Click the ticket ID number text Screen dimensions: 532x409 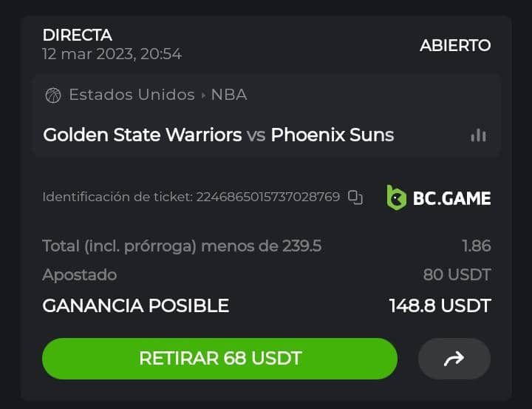click(x=267, y=197)
